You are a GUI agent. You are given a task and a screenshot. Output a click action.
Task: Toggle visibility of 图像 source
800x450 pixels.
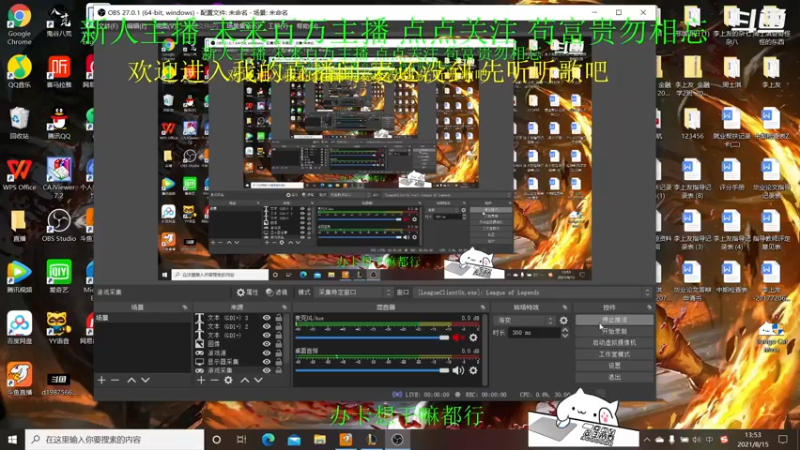coord(266,344)
